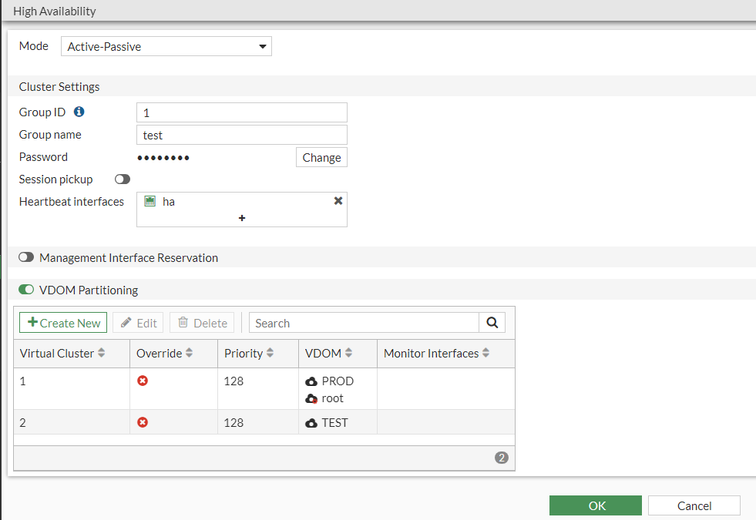Click the PROD VDOM icon

pos(311,381)
